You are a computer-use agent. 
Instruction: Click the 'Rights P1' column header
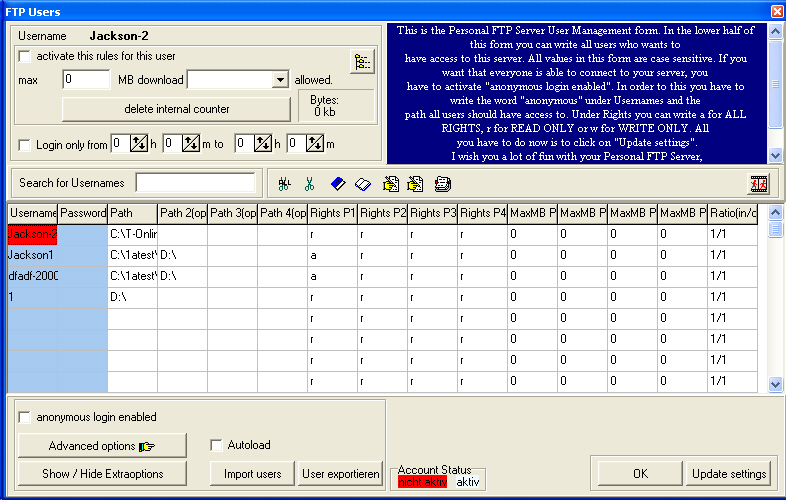pyautogui.click(x=332, y=213)
